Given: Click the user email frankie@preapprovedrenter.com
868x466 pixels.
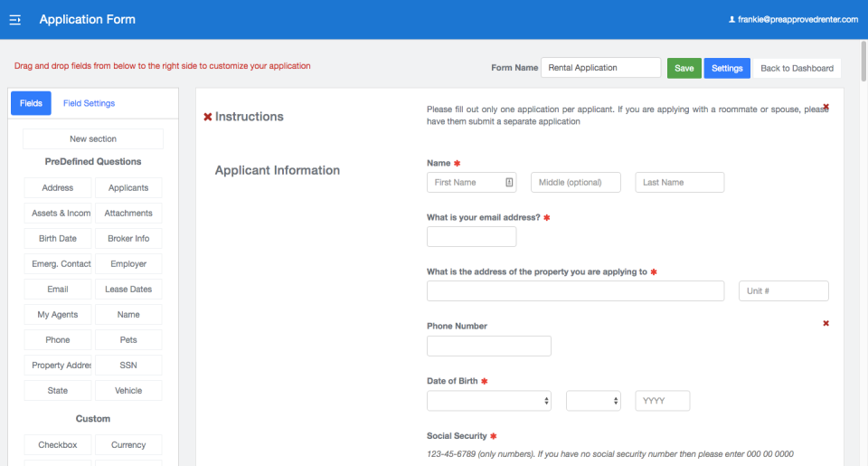Looking at the screenshot, I should [797, 19].
